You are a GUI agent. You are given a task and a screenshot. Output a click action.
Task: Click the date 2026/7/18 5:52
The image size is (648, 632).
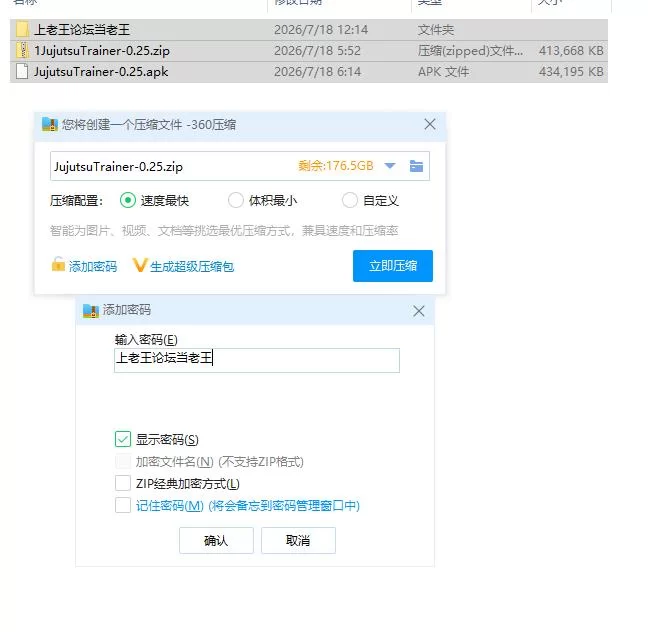[x=317, y=51]
